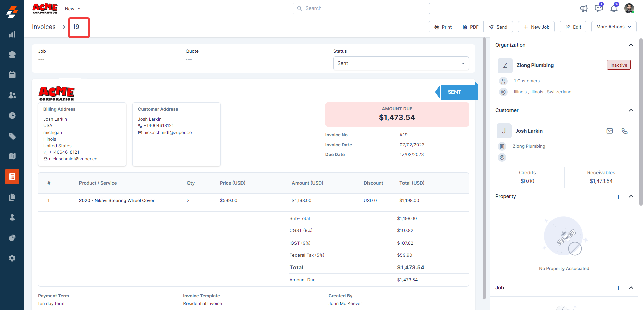Click the Edit invoice button
Screen dimensions: 644x310
pyautogui.click(x=573, y=27)
